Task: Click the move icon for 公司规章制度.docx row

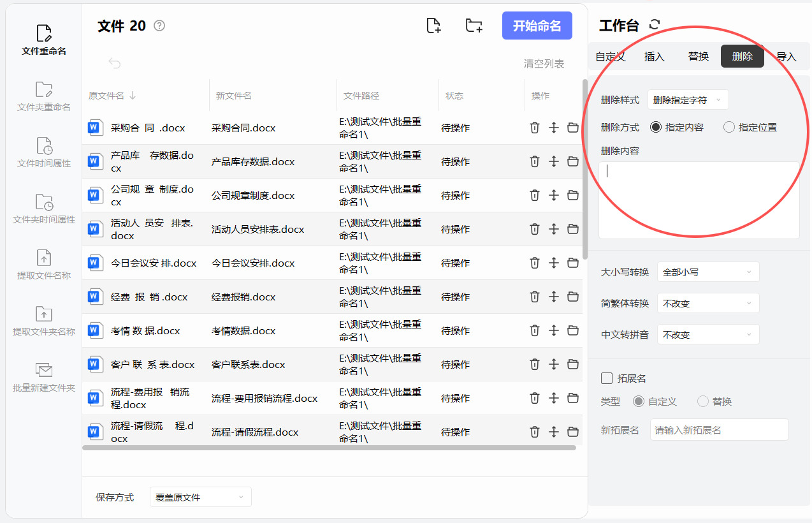Action: [x=554, y=195]
